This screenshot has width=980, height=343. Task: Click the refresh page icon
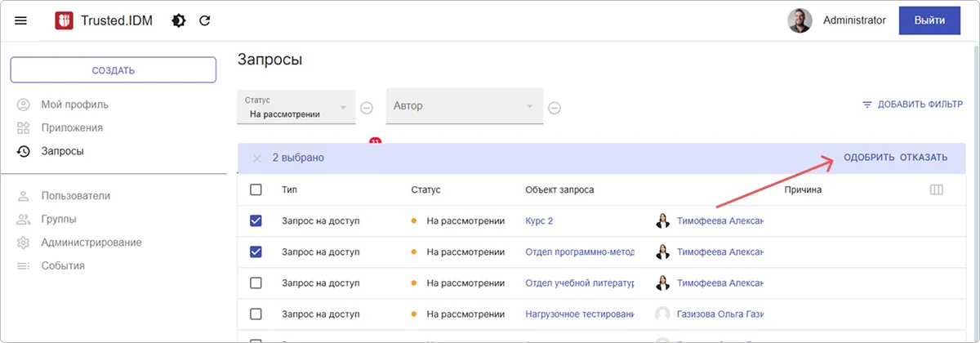205,20
